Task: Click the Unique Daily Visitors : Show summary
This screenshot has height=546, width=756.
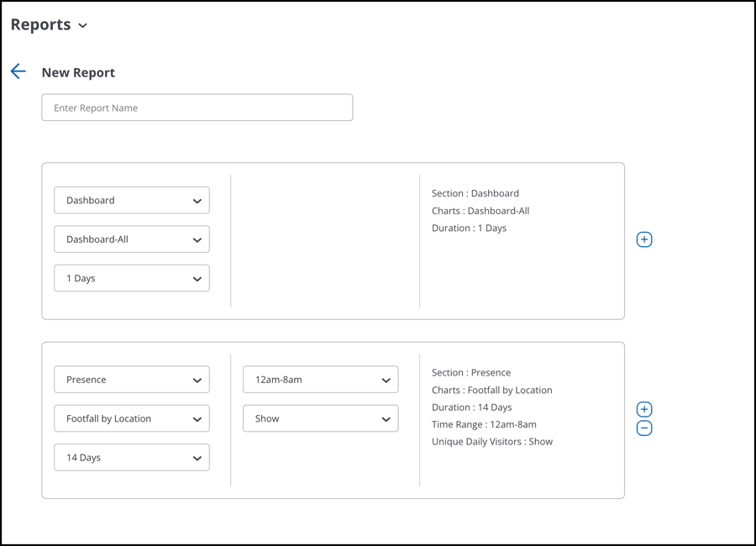Action: pos(492,442)
